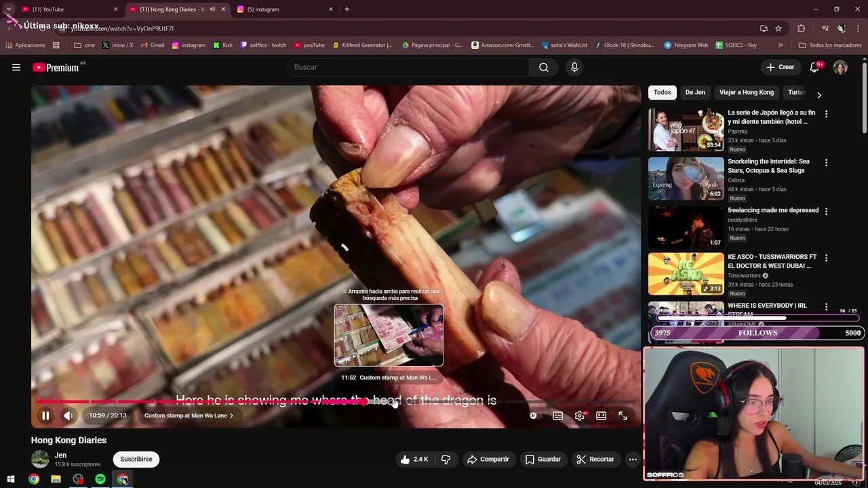Select the 'De Jen' filter chip
Image resolution: width=868 pixels, height=488 pixels.
coord(695,92)
